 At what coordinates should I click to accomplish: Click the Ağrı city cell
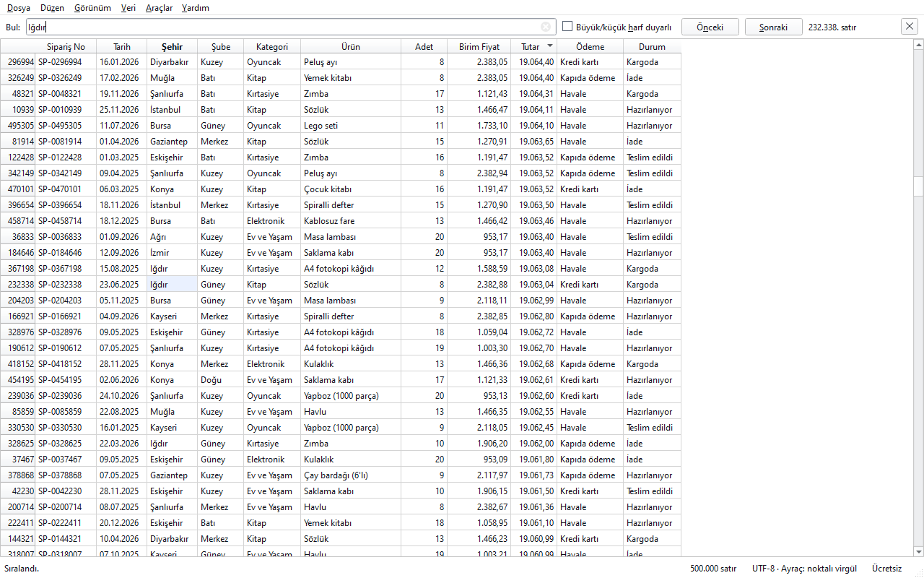172,237
